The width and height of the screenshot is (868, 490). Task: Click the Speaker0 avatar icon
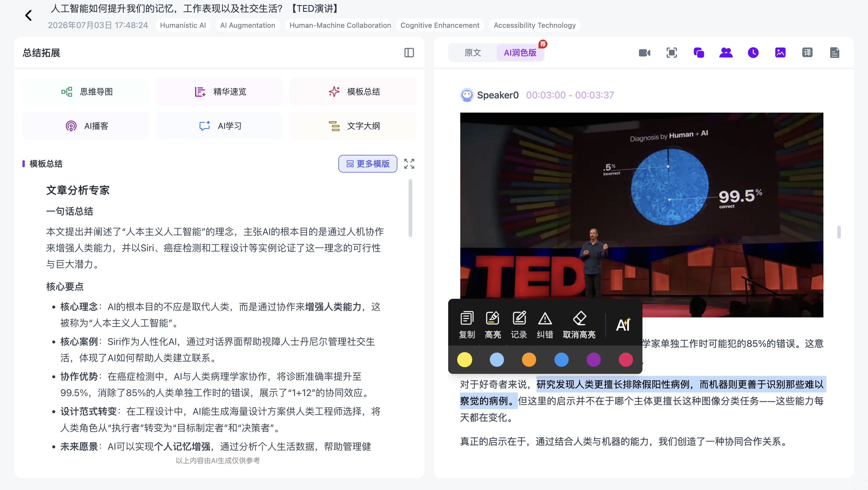(467, 95)
